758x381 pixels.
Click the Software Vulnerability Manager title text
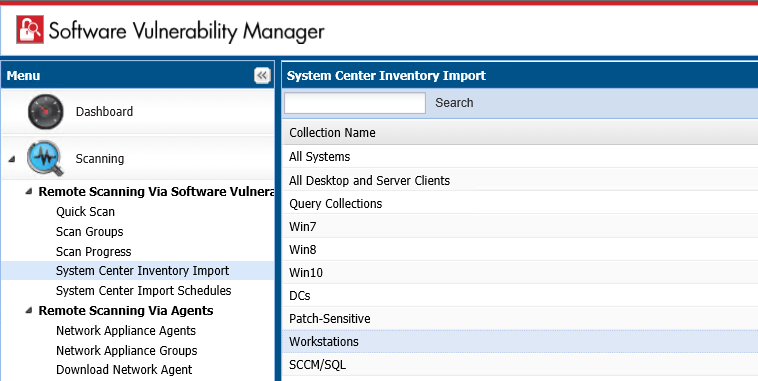click(x=187, y=31)
